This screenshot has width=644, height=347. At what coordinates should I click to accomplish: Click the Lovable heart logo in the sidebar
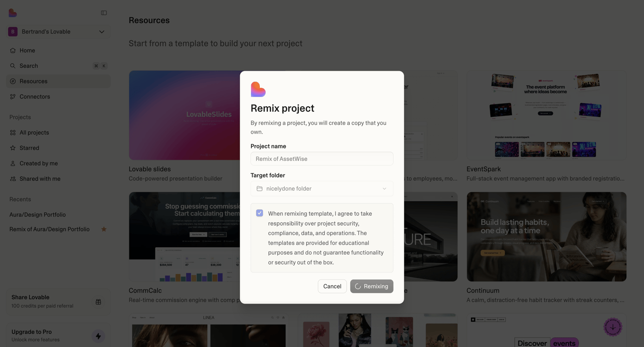click(x=13, y=13)
